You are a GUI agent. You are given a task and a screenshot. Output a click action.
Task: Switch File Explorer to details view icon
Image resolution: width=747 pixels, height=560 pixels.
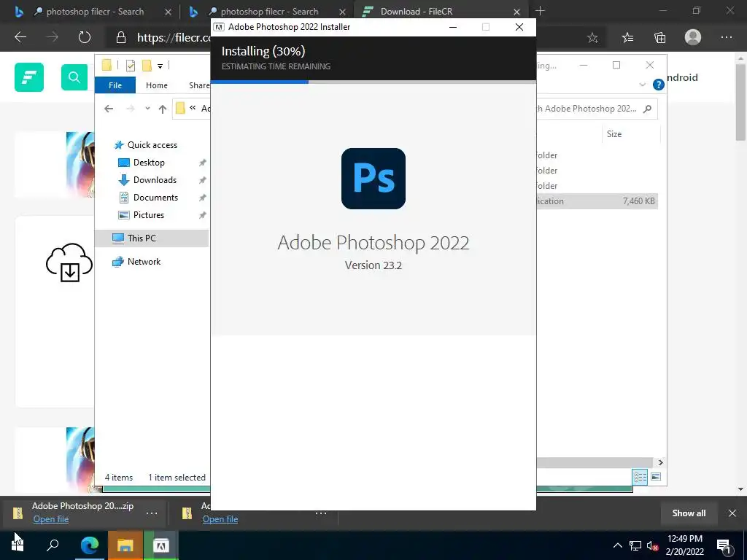pyautogui.click(x=640, y=477)
